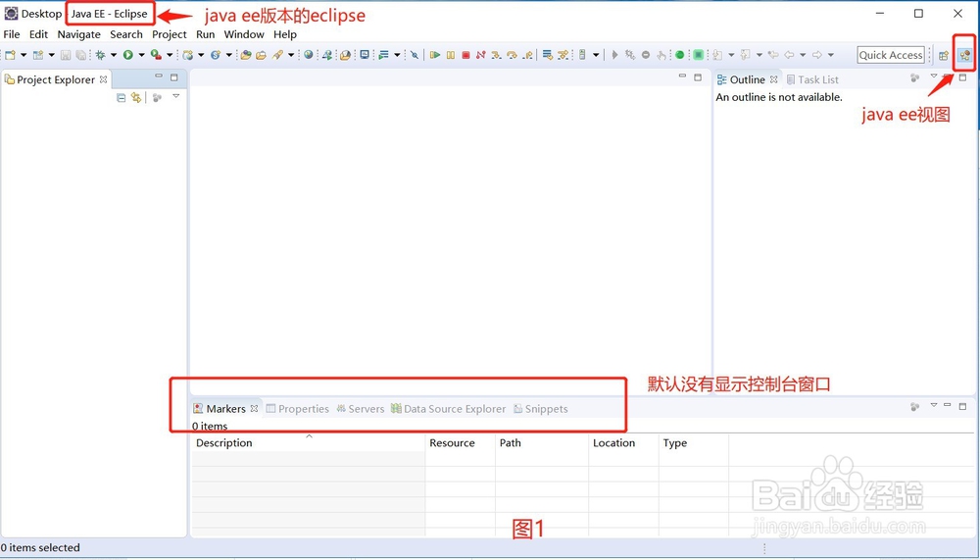Image resolution: width=980 pixels, height=560 pixels.
Task: Click the Drop to Frame icon
Action: [548, 55]
